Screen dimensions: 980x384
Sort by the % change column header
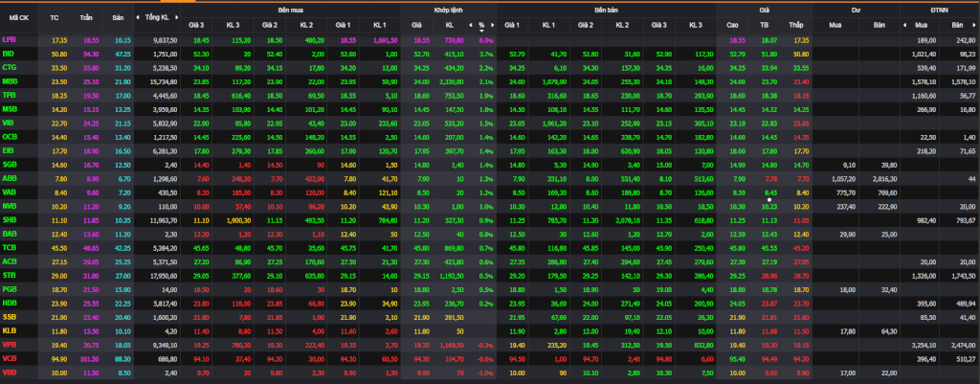tap(482, 26)
